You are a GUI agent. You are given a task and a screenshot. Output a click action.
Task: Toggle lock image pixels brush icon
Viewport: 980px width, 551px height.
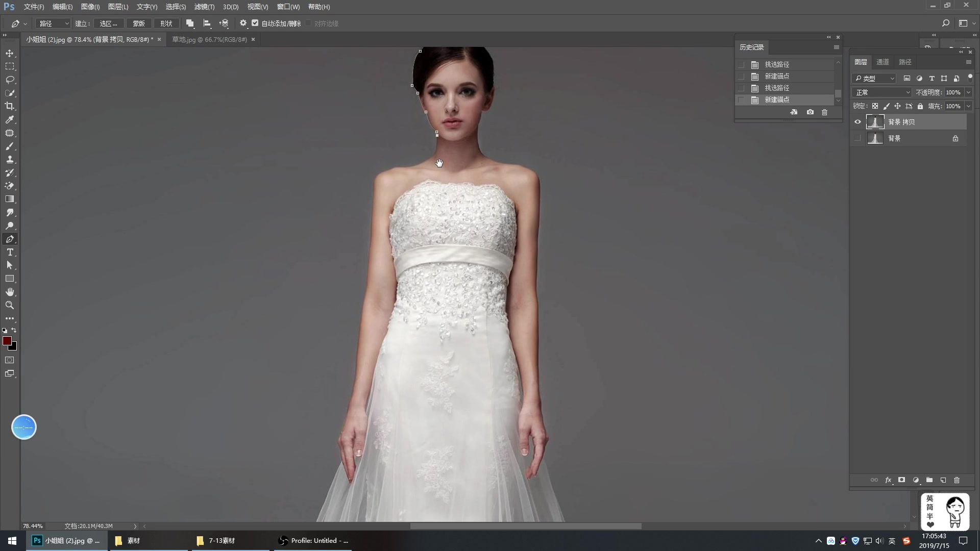(887, 106)
